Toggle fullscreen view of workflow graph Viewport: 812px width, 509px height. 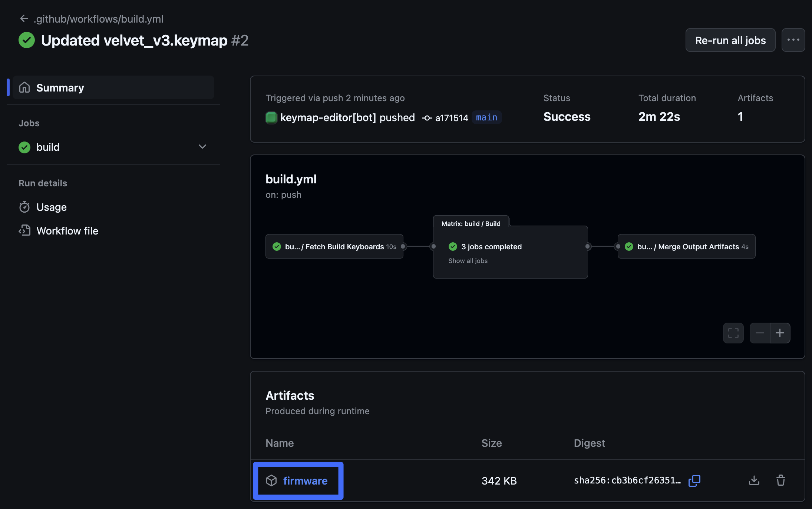(x=733, y=333)
